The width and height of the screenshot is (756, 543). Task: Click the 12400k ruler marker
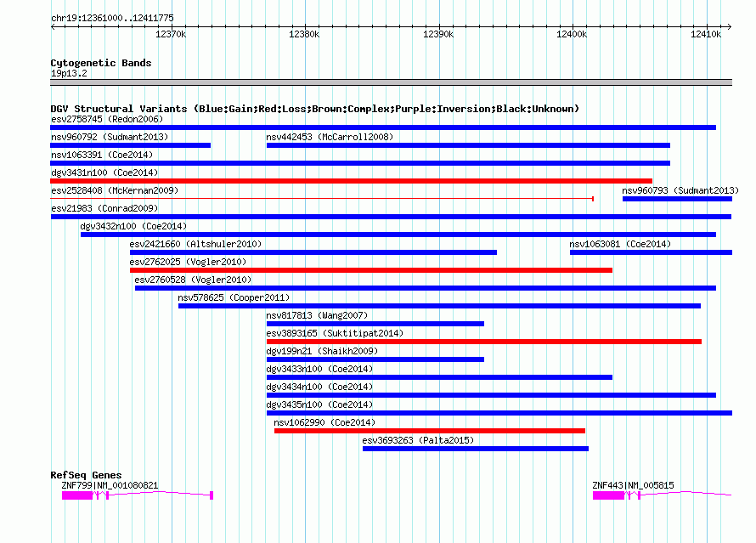click(x=572, y=34)
